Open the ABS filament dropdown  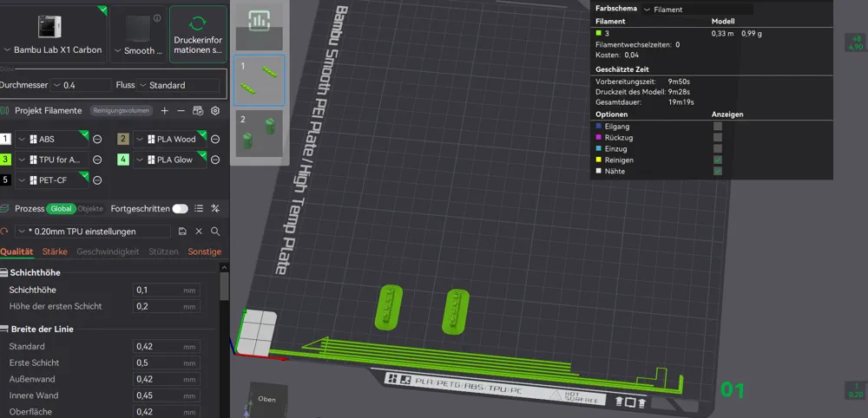[x=52, y=140]
